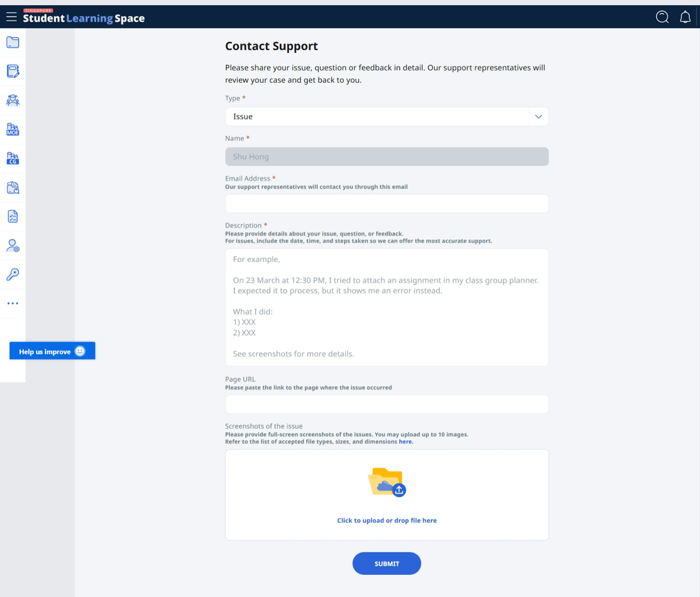Click the Submit button

pos(386,564)
